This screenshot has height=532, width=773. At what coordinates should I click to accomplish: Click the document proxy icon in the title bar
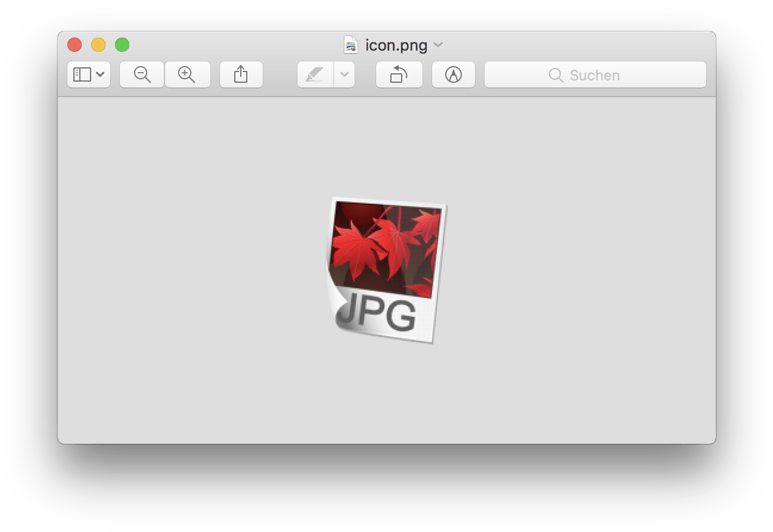351,45
